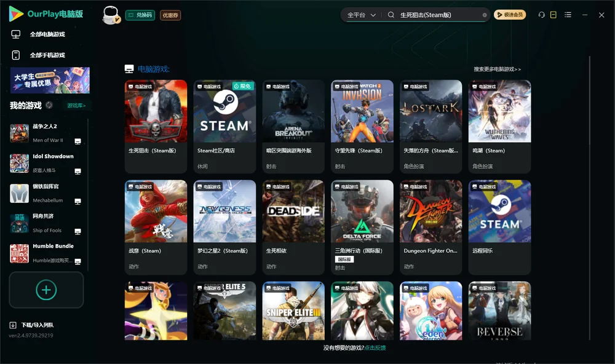
Task: Open the Lost Ark 失落的方舟 card
Action: [x=431, y=126]
